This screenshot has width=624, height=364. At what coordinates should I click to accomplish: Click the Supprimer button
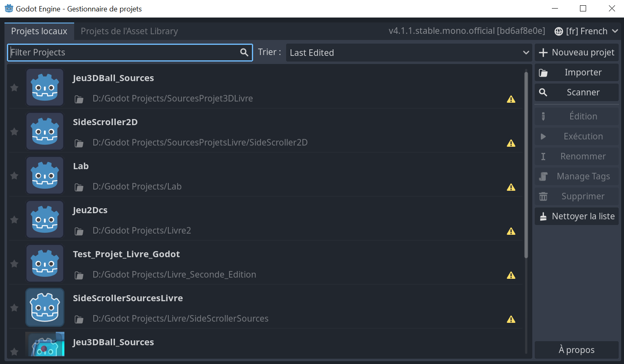tap(576, 196)
